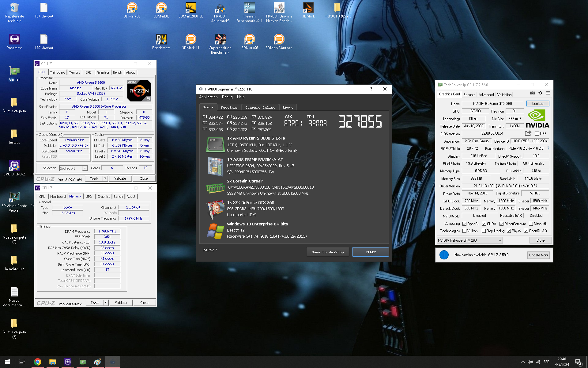Click Update Now in GPU-Z
Screen dimensions: 588x368
tap(538, 255)
